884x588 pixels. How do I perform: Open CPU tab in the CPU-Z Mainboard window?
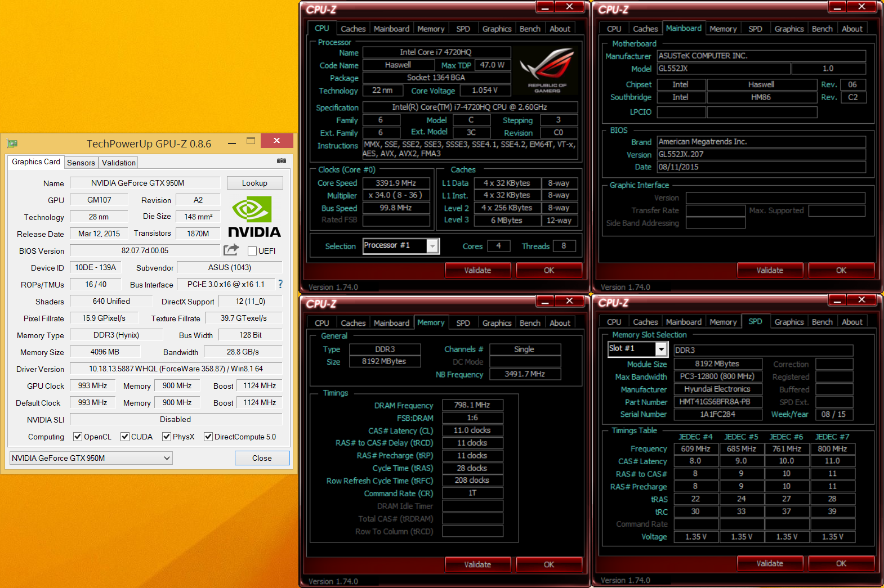[614, 29]
